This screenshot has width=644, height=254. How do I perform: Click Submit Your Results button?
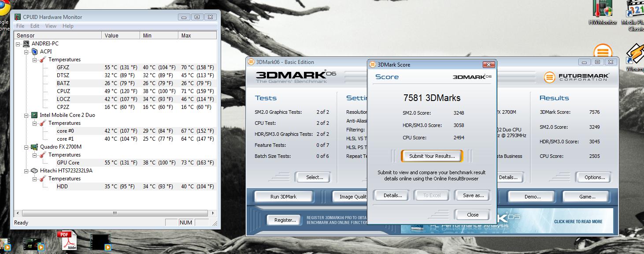(x=431, y=156)
